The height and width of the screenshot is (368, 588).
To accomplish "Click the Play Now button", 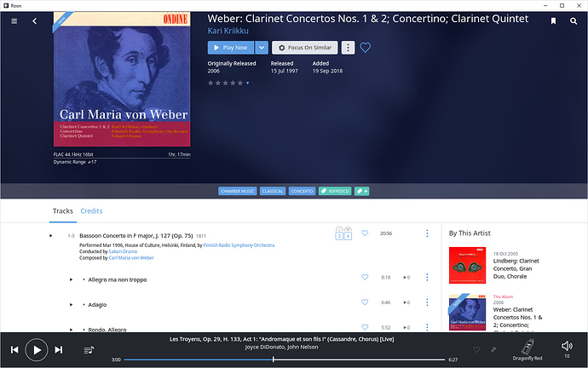I will point(231,48).
